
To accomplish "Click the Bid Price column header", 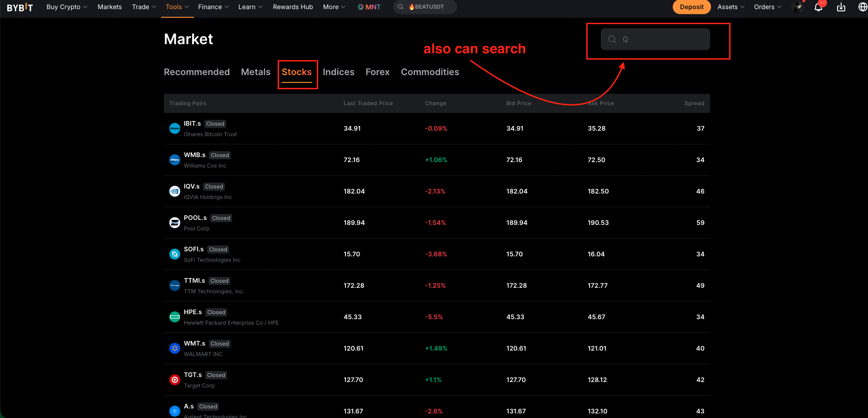I will click(519, 103).
